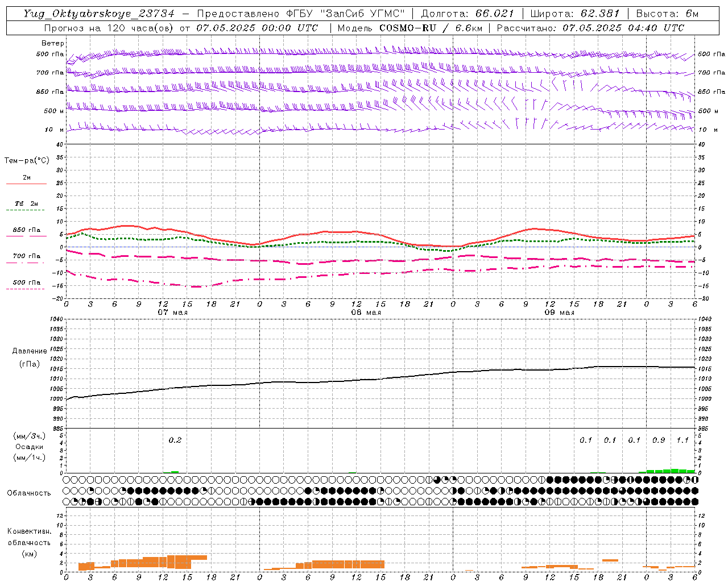Click the 'Конвективн.' label
The image size is (728, 582).
(x=29, y=531)
